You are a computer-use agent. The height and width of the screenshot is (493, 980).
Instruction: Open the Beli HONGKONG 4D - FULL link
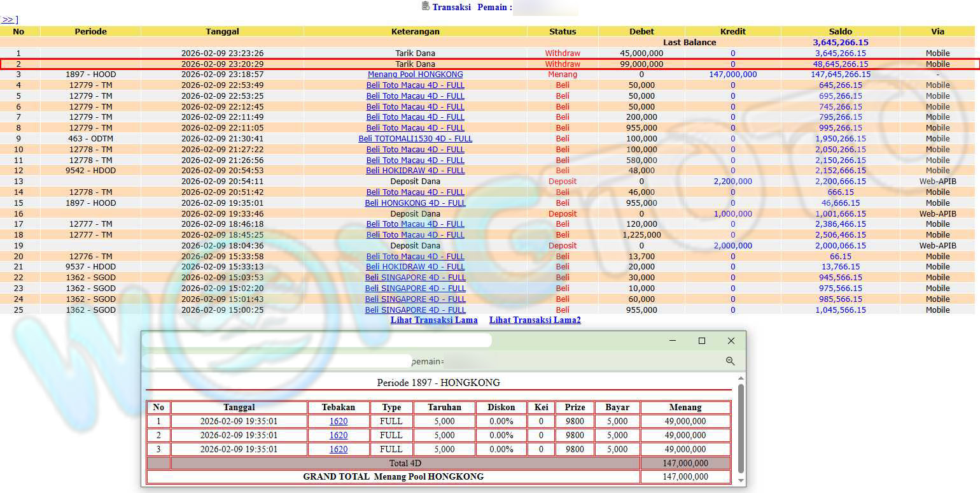415,203
